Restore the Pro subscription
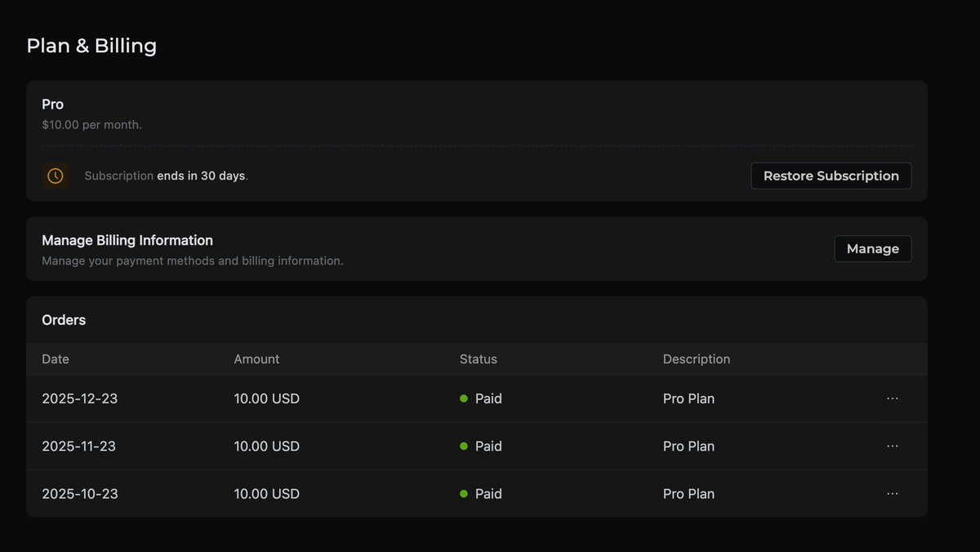 (831, 176)
